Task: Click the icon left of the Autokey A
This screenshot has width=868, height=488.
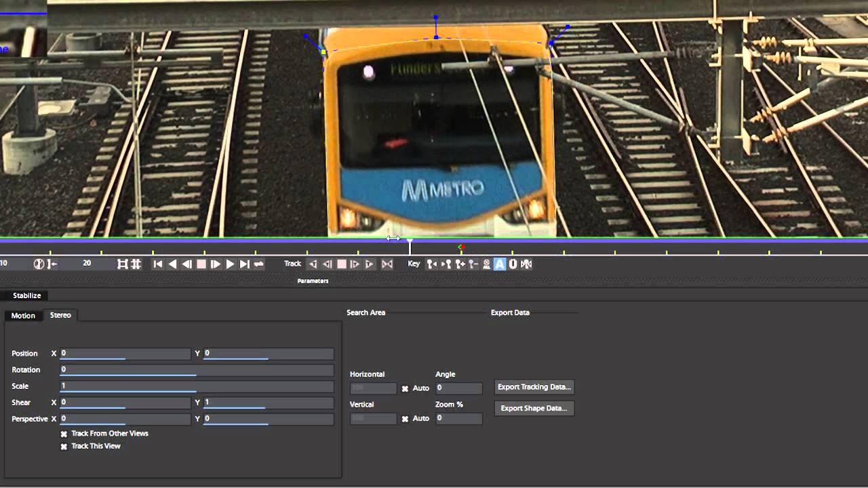Action: 486,264
